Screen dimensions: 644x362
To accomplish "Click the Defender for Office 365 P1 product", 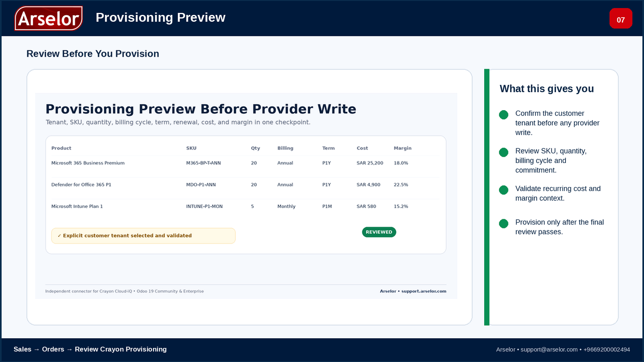I will click(81, 185).
